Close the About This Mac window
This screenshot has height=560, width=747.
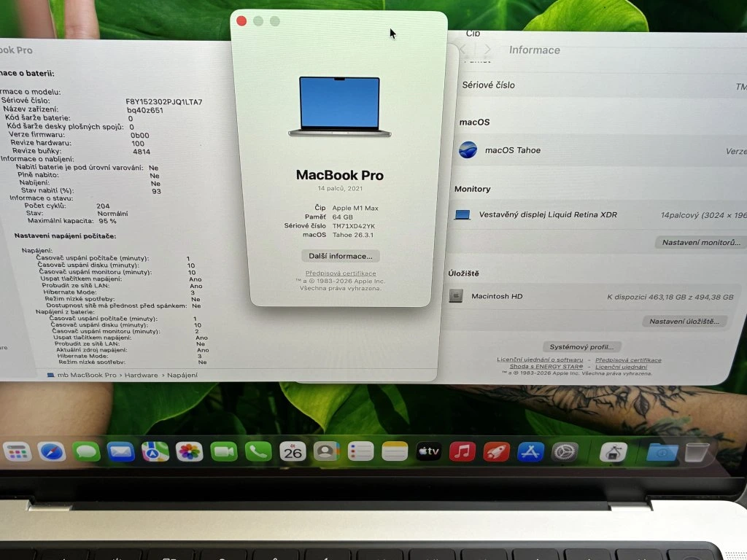coord(241,21)
